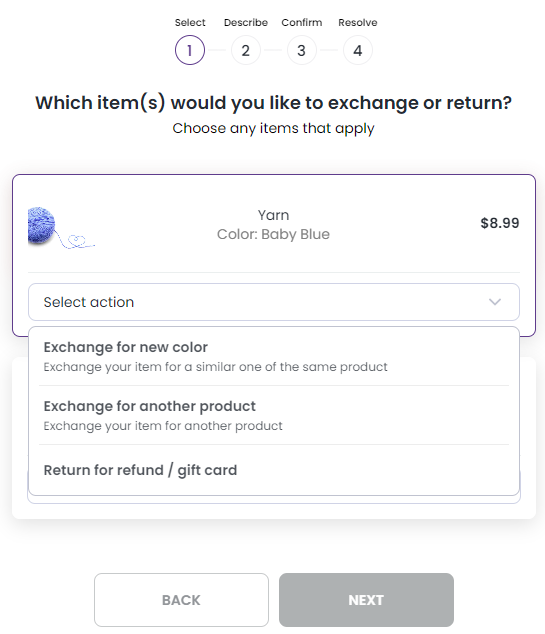
Task: Click the Yarn product name
Action: pos(274,215)
